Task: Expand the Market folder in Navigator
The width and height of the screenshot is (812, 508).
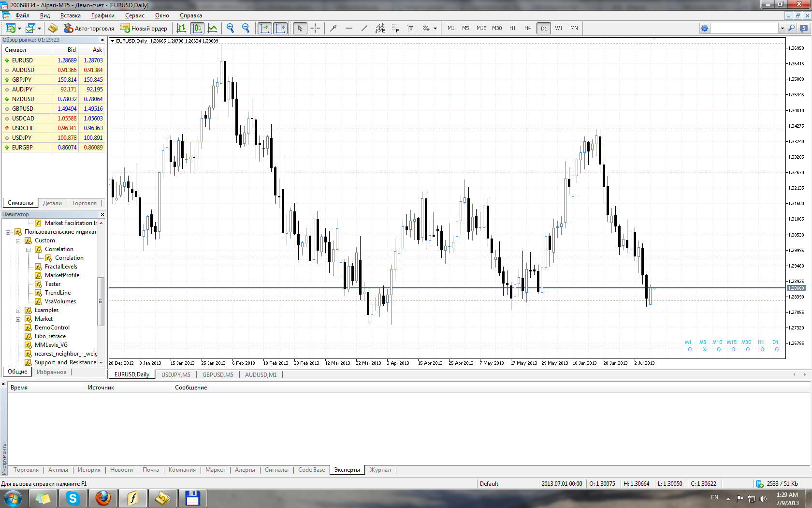Action: tap(18, 319)
